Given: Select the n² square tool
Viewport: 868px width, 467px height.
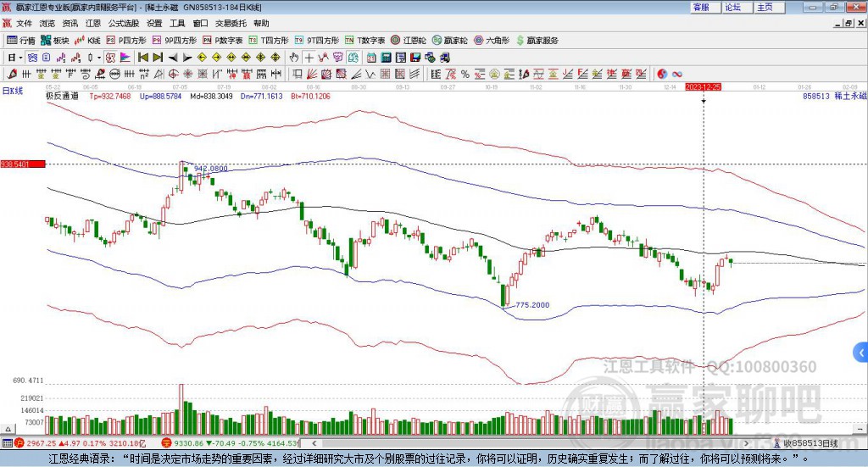Looking at the screenshot, I should pyautogui.click(x=144, y=74).
